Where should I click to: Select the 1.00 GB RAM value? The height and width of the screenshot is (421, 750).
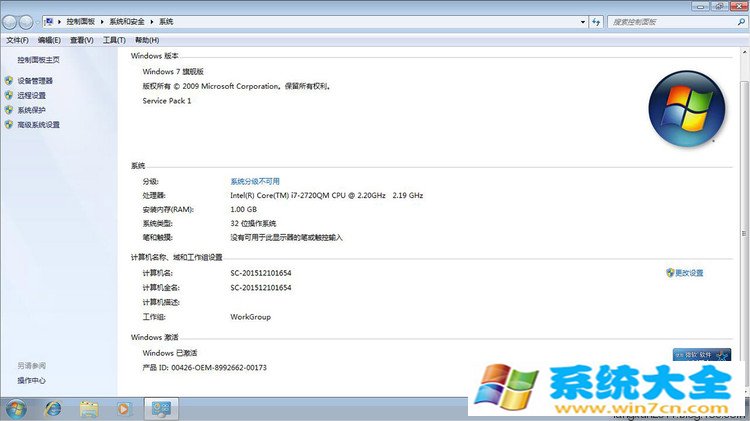243,209
